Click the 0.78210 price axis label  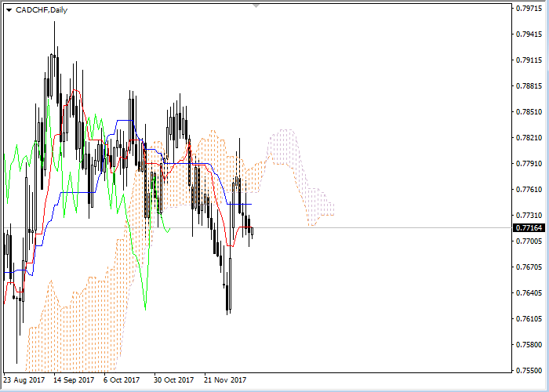click(529, 137)
